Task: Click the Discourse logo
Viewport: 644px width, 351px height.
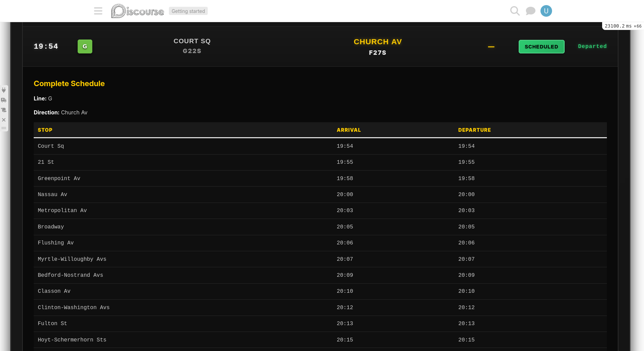Action: click(138, 11)
